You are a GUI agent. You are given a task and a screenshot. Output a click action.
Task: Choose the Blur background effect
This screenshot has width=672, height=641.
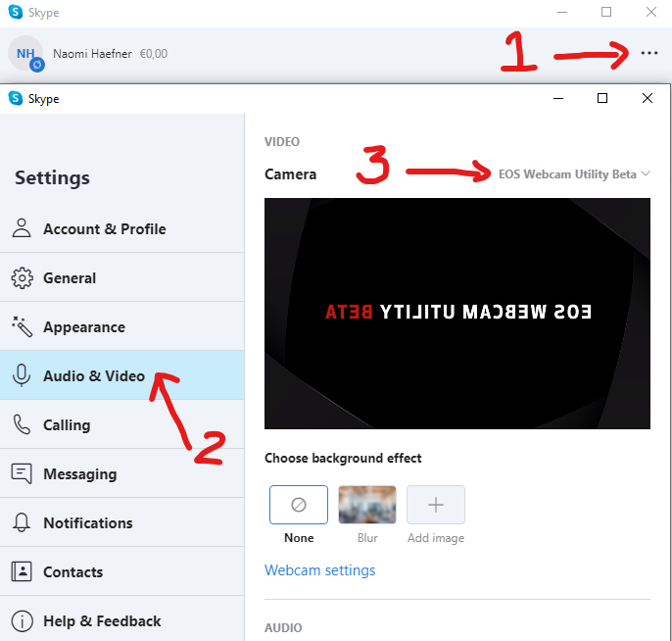pos(367,505)
